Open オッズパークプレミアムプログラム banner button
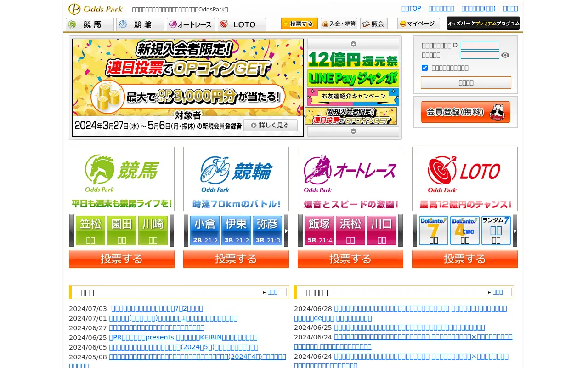The width and height of the screenshot is (588, 368). click(483, 23)
